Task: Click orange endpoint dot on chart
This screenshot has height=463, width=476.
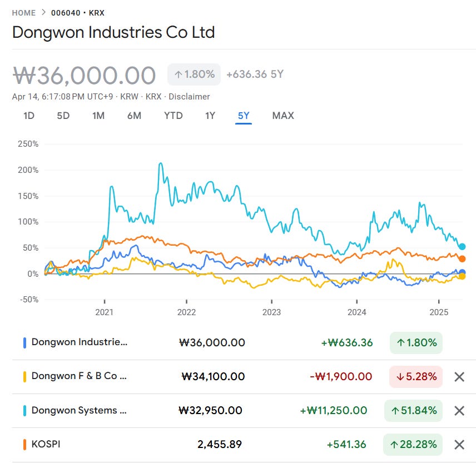Action: [462, 259]
